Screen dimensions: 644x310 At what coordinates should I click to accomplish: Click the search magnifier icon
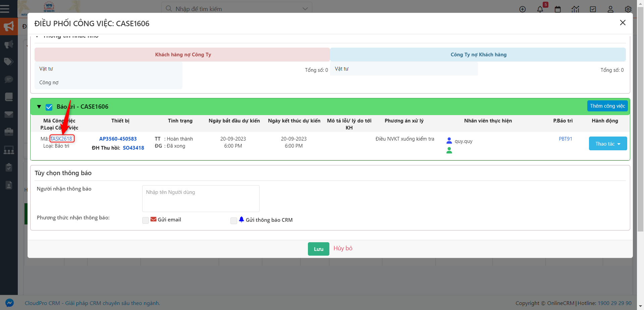[169, 8]
